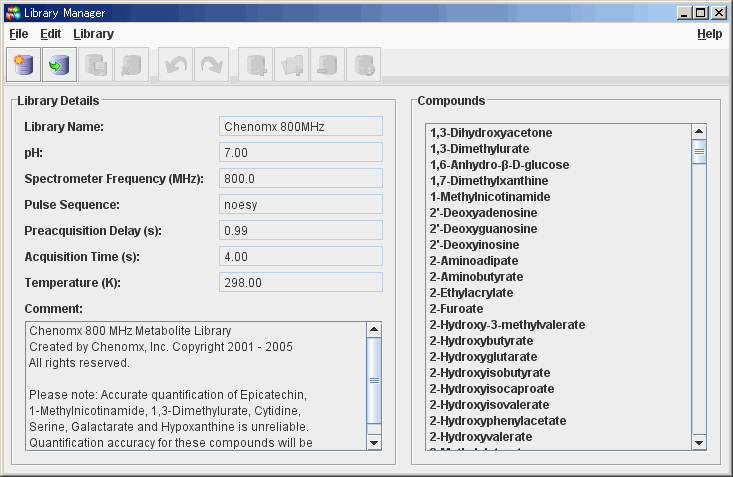The width and height of the screenshot is (733, 477).
Task: Select 2-Ethylacrylate compound
Action: click(559, 293)
